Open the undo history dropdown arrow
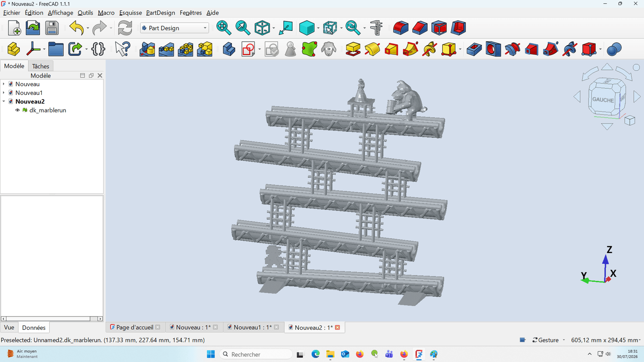Viewport: 644px width, 362px height. point(88,28)
